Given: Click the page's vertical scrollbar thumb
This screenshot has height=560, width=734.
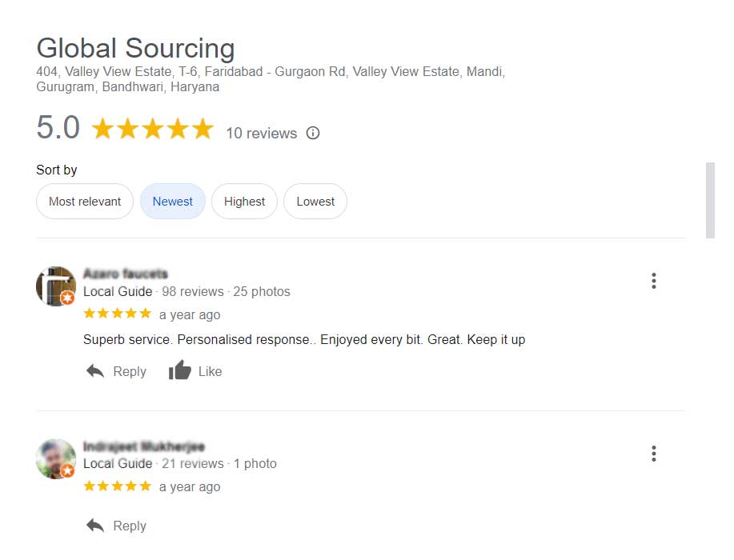Looking at the screenshot, I should 710,200.
